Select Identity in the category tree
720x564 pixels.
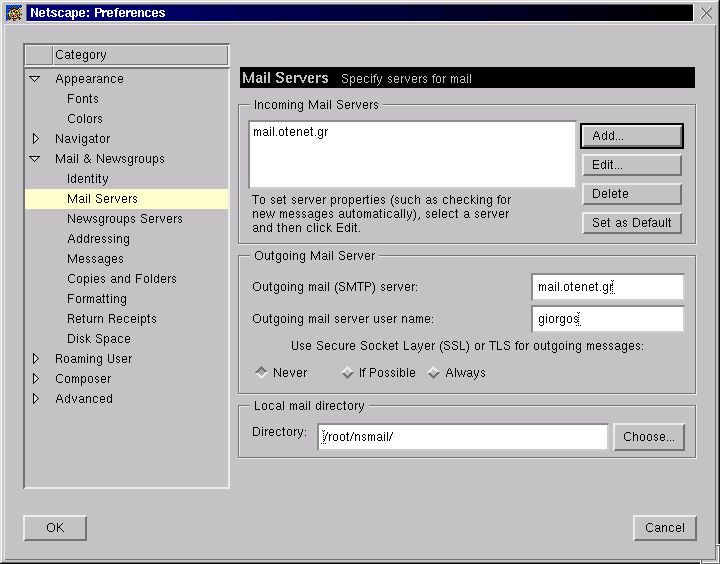pyautogui.click(x=88, y=179)
